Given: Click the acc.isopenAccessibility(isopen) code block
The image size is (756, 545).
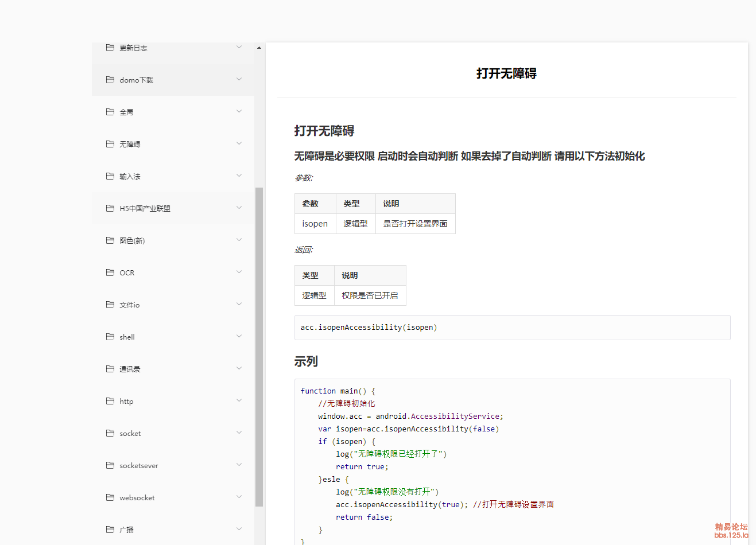Looking at the screenshot, I should coord(512,328).
